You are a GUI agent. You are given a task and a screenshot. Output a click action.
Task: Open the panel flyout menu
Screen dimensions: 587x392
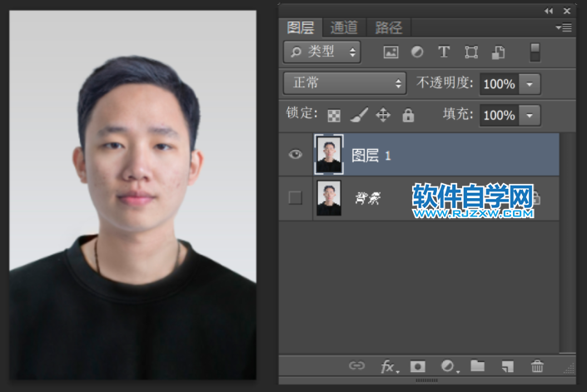564,27
